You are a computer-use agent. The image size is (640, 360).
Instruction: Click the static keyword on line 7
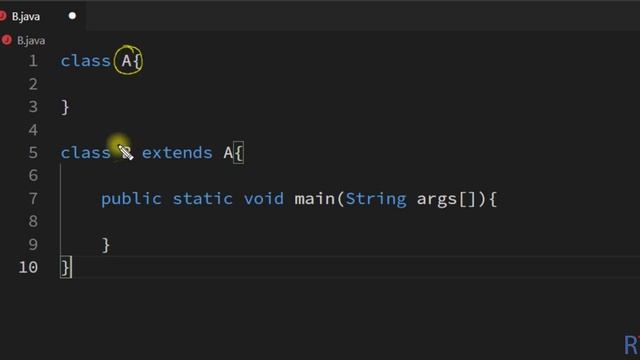(202, 199)
